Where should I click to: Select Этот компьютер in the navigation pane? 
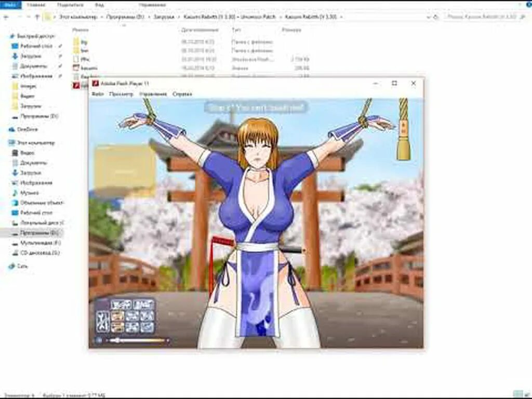click(36, 143)
